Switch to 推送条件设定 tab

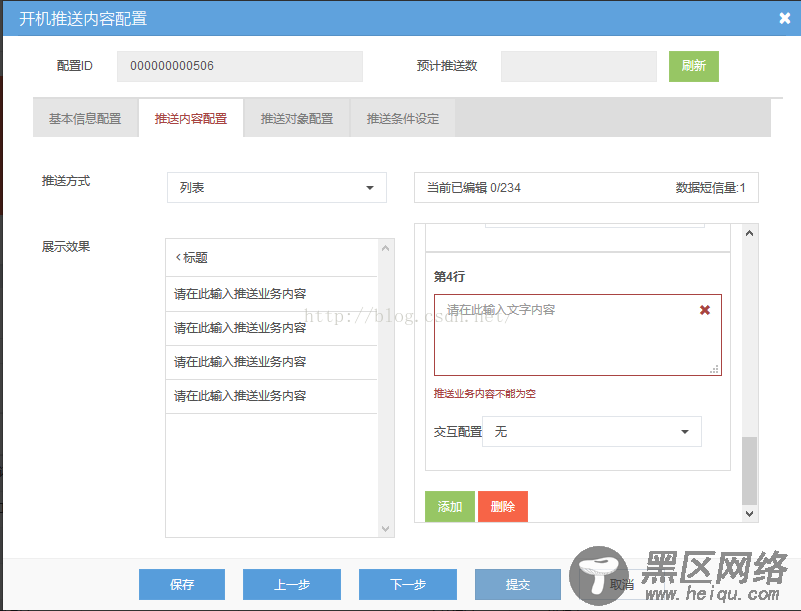pyautogui.click(x=403, y=119)
